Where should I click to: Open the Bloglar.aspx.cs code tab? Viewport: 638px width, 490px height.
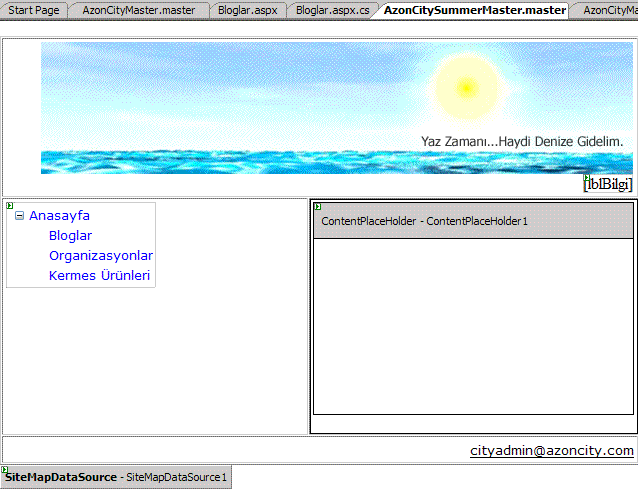tap(332, 10)
